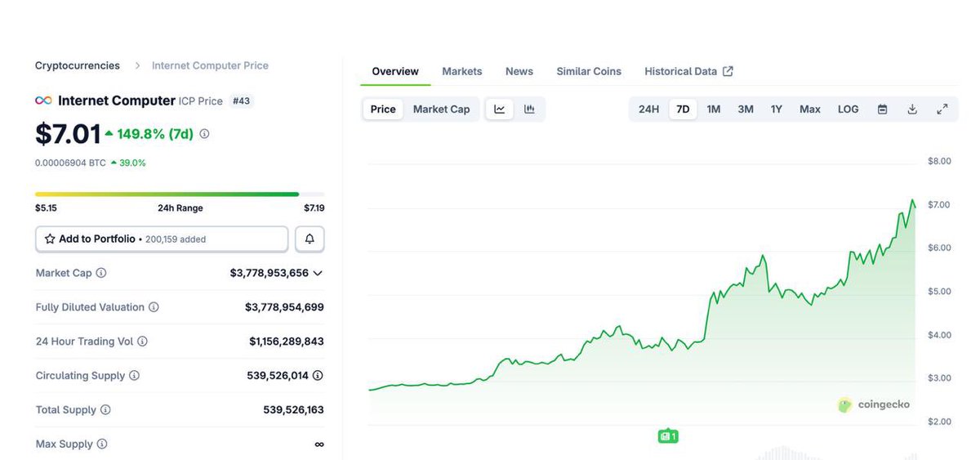Click the $8.00 axis label
The height and width of the screenshot is (460, 980).
939,161
